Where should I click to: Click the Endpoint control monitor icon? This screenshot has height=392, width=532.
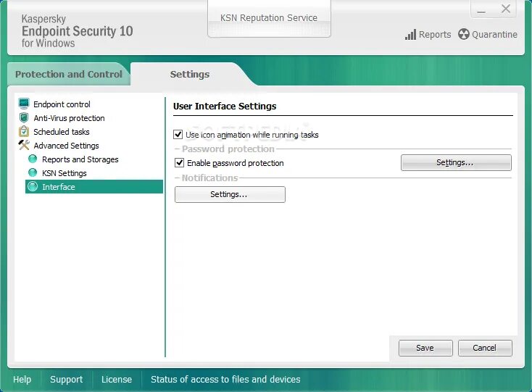24,104
